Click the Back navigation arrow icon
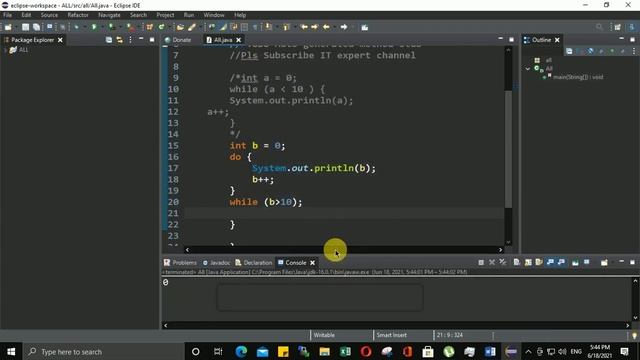 [x=326, y=27]
